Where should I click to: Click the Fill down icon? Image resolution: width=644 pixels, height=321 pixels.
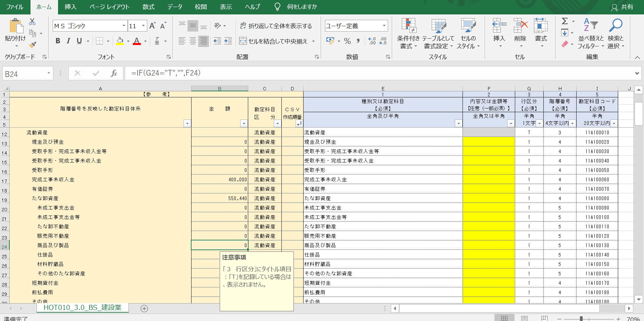565,33
